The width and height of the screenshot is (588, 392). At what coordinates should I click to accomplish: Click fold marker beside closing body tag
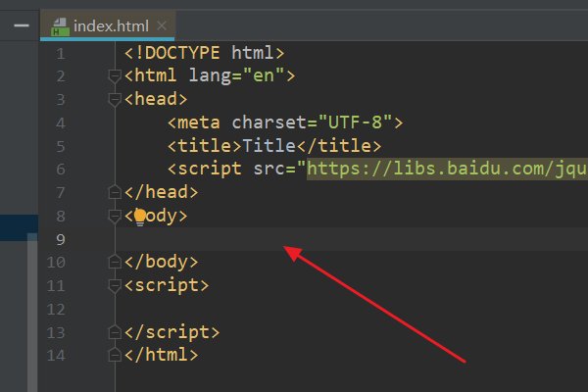coord(115,263)
